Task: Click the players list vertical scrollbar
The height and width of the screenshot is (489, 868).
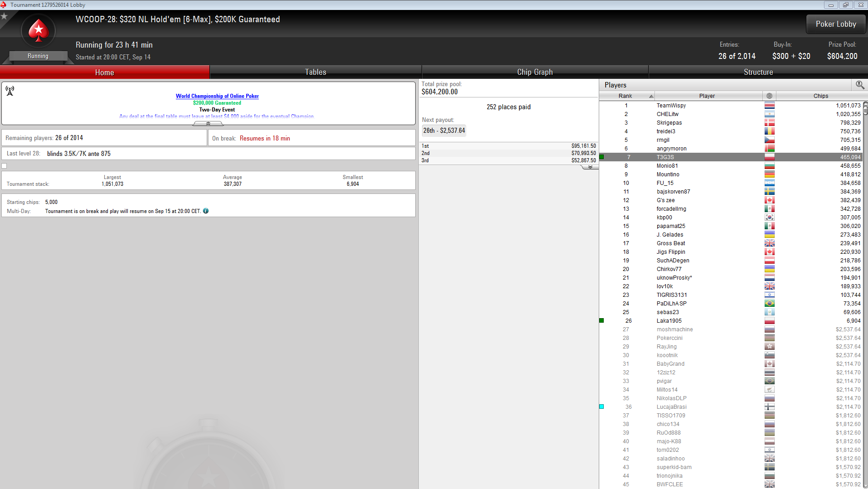Action: tap(865, 272)
